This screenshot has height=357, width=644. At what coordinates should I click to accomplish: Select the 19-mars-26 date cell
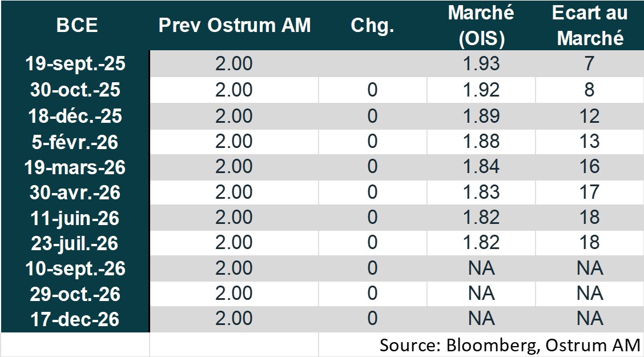click(x=75, y=167)
